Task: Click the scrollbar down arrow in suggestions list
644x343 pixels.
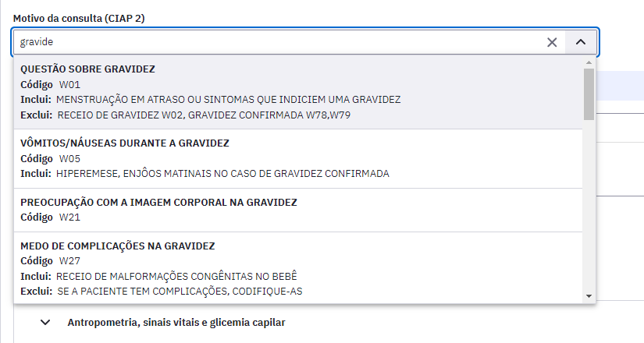Action: tap(589, 296)
